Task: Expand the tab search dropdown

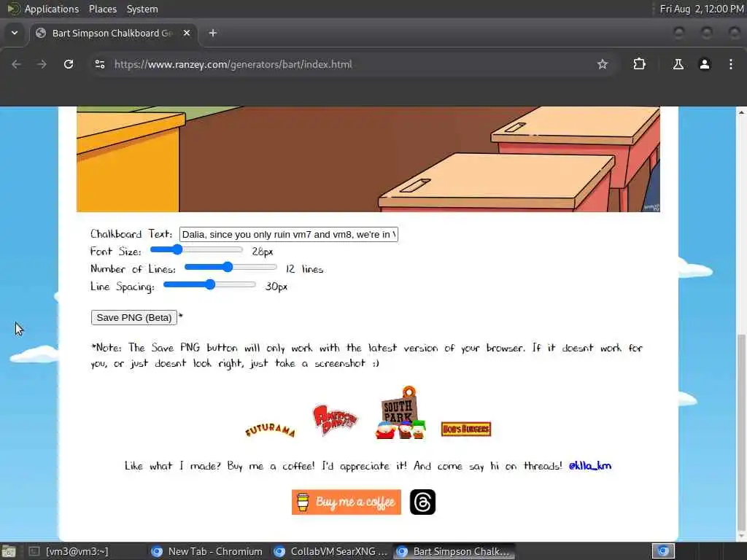Action: [x=15, y=33]
